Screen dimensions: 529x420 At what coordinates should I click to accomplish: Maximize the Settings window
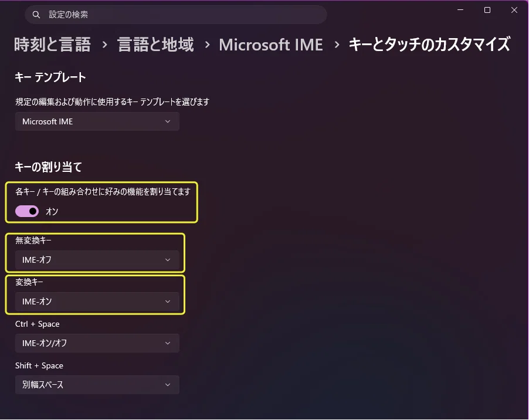click(487, 10)
